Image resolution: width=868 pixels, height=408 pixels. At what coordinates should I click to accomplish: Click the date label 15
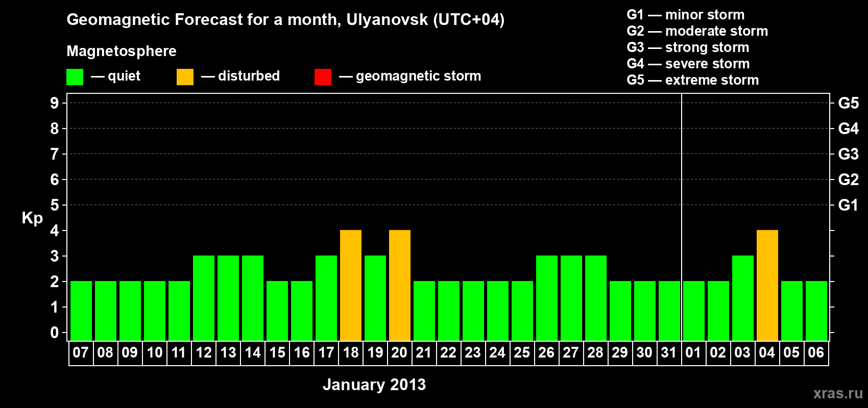pyautogui.click(x=277, y=352)
